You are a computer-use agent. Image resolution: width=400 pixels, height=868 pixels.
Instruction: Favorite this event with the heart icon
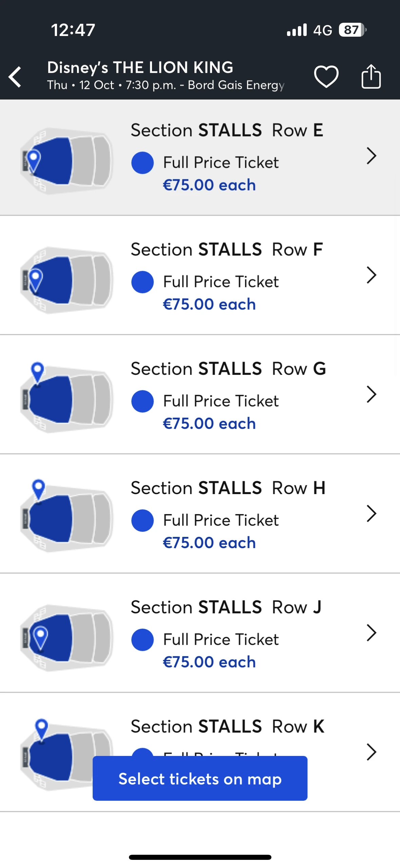coord(326,76)
